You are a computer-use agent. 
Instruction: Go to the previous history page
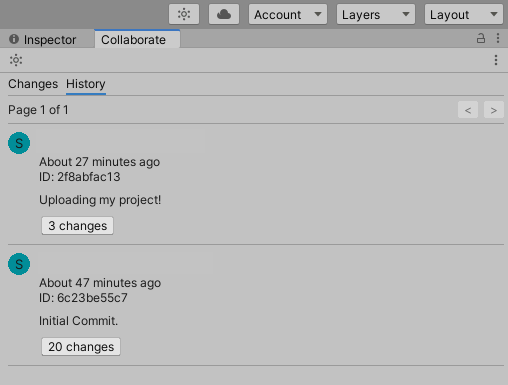point(468,110)
